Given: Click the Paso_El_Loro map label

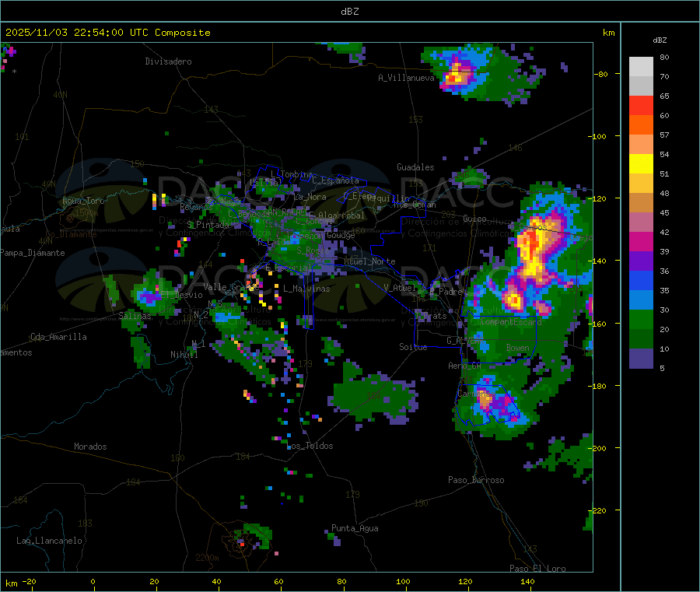Looking at the screenshot, I should coord(537,569).
